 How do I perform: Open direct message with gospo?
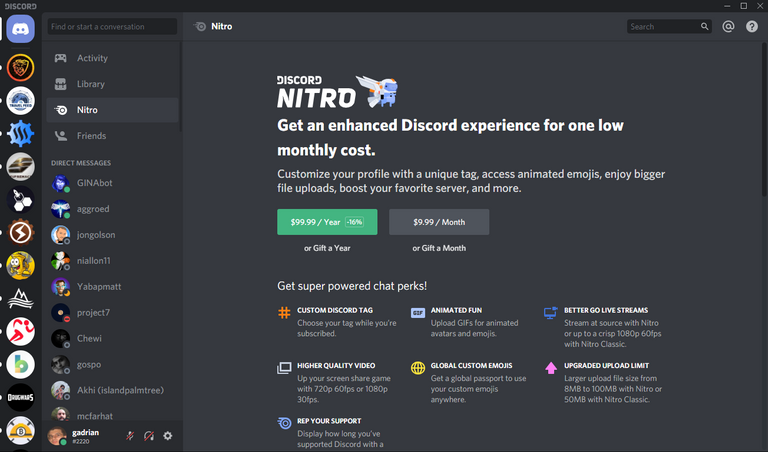click(112, 364)
